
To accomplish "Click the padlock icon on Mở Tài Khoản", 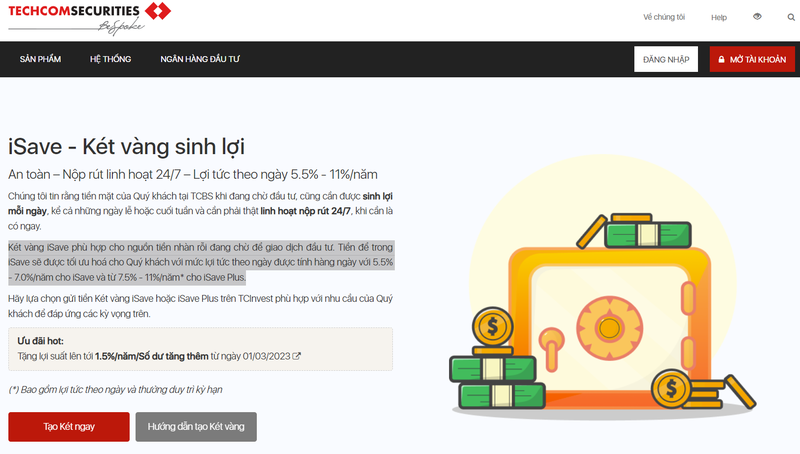I will pyautogui.click(x=721, y=60).
